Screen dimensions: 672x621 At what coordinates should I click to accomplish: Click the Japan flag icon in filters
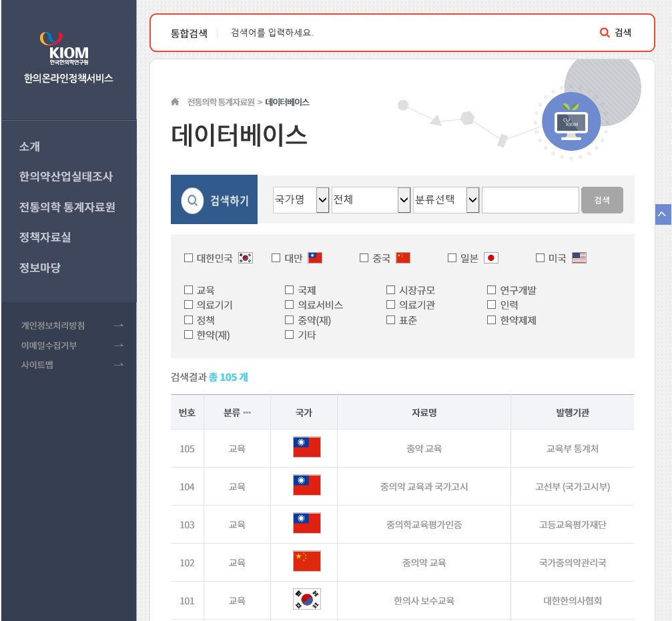pyautogui.click(x=491, y=258)
